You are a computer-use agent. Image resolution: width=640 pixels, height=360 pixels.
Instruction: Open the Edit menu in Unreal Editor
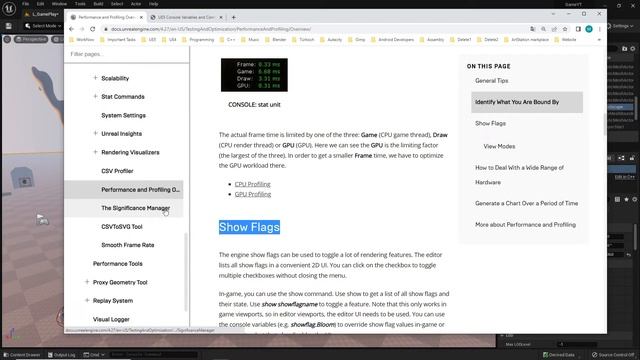pos(40,4)
